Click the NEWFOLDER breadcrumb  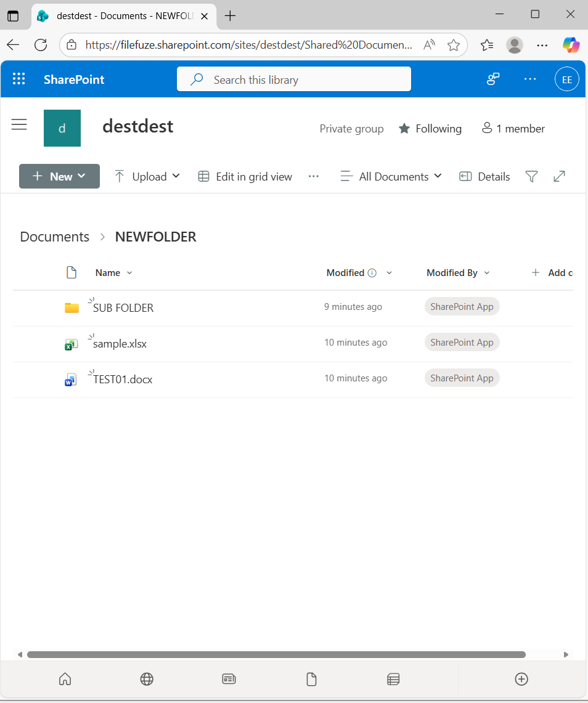coord(156,237)
